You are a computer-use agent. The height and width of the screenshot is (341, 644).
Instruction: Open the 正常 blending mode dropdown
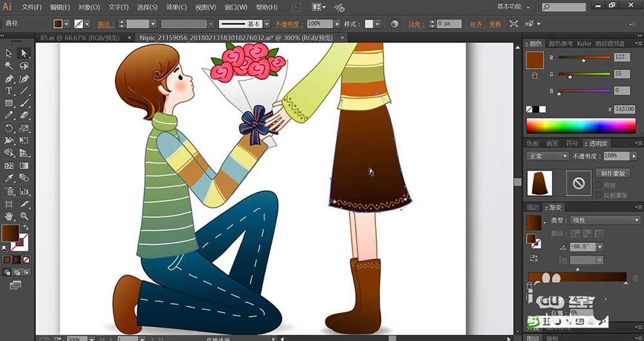click(x=547, y=156)
